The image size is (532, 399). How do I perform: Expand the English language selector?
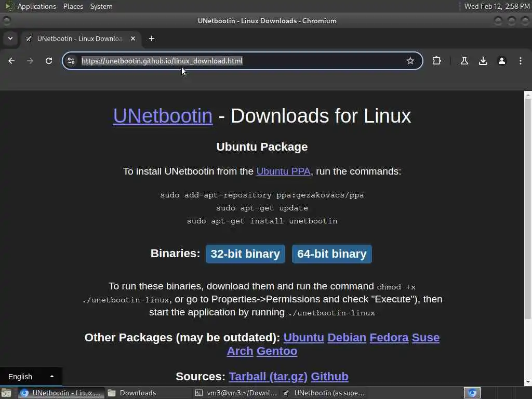click(31, 377)
